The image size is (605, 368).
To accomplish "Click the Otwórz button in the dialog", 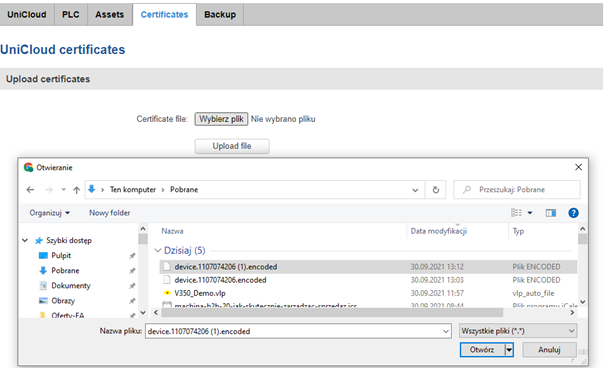I will 482,350.
